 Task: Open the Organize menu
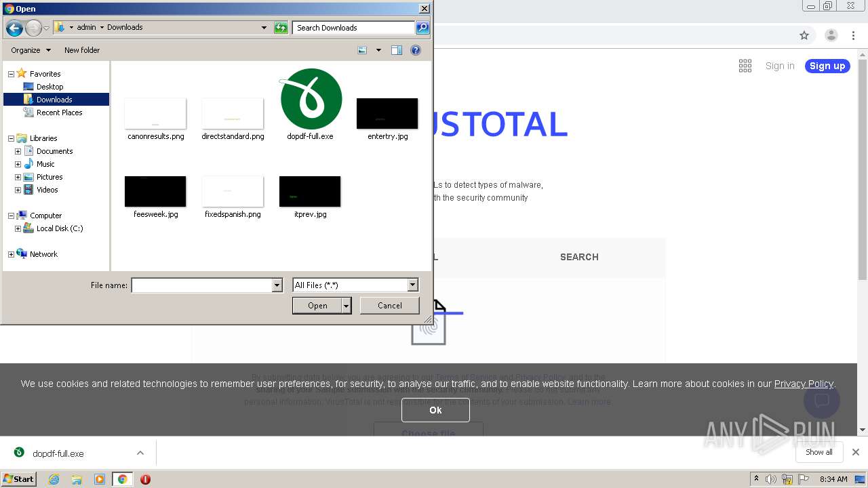tap(31, 50)
